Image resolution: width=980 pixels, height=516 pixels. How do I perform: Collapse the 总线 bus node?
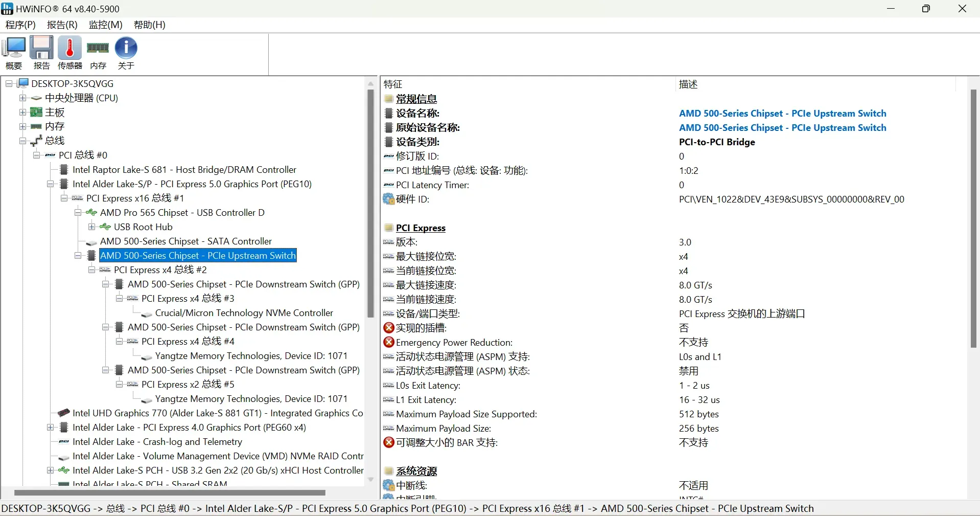pos(22,141)
